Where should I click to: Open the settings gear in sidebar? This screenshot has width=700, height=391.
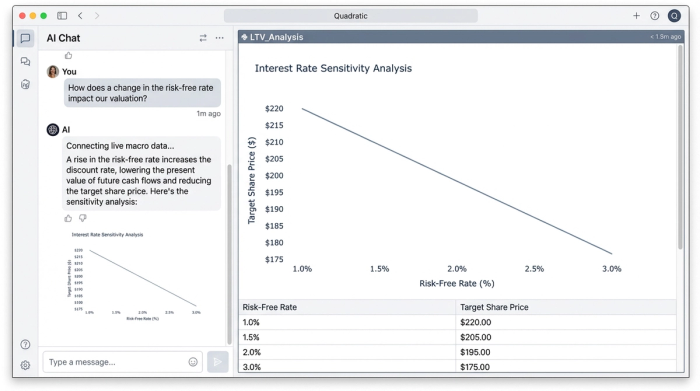click(25, 365)
